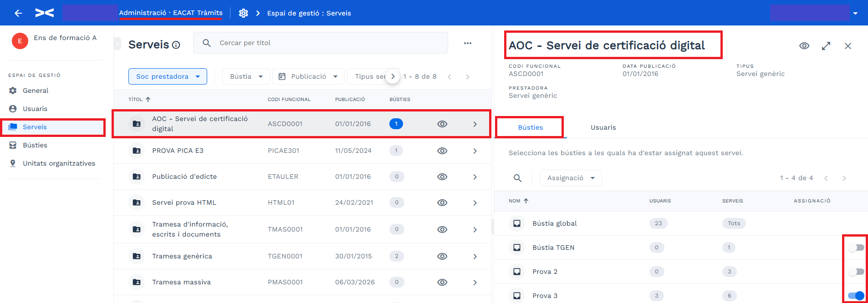Open the Assignació filter dropdown
This screenshot has height=303, width=868.
[571, 178]
